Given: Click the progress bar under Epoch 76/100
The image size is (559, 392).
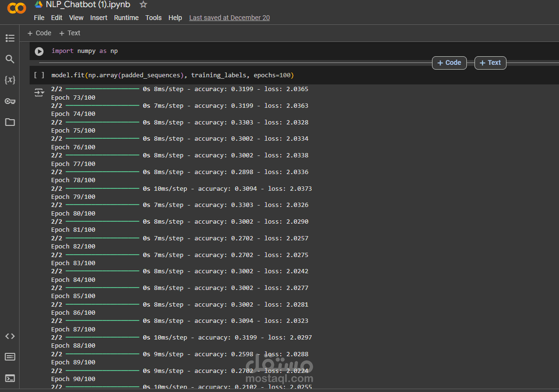Looking at the screenshot, I should pos(102,155).
